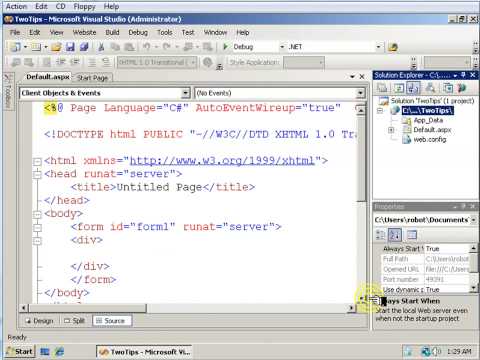Open the Client Objects & Events dropdown
The width and height of the screenshot is (480, 360).
tap(185, 93)
